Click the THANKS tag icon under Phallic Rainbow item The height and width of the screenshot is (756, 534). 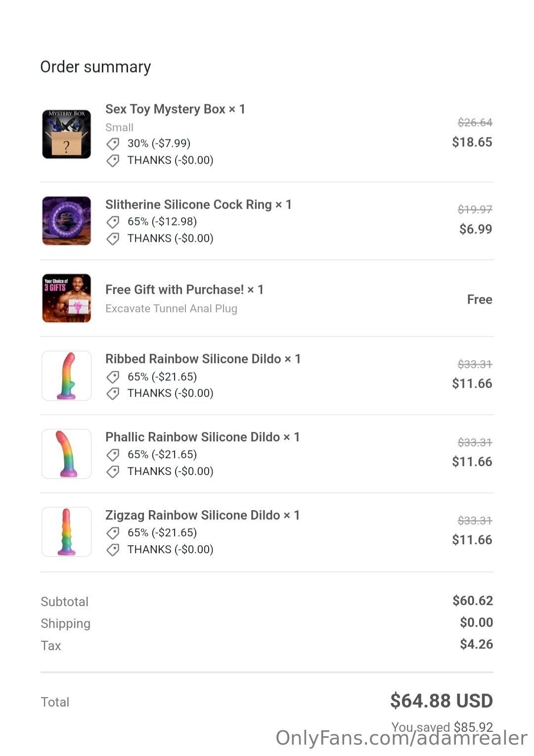(113, 472)
